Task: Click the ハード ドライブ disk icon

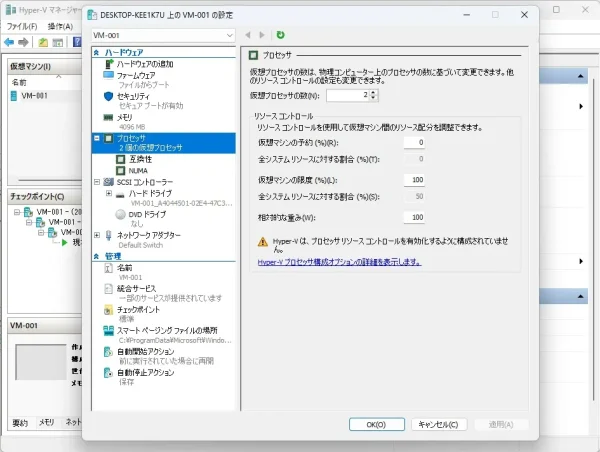Action: (x=121, y=195)
